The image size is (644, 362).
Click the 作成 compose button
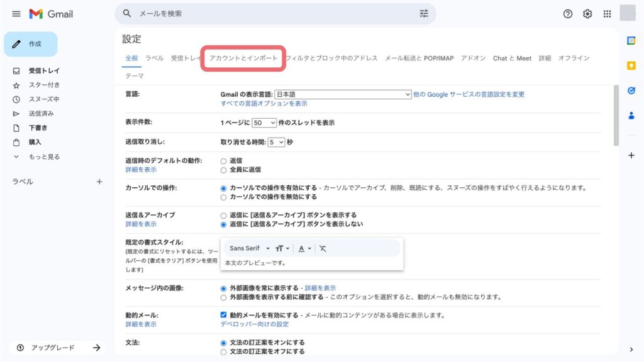30,44
